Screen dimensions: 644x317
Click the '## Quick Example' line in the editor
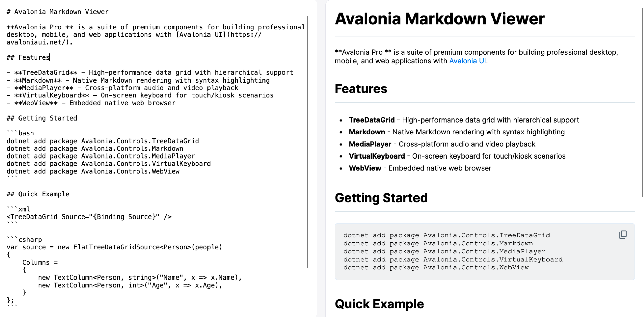38,194
